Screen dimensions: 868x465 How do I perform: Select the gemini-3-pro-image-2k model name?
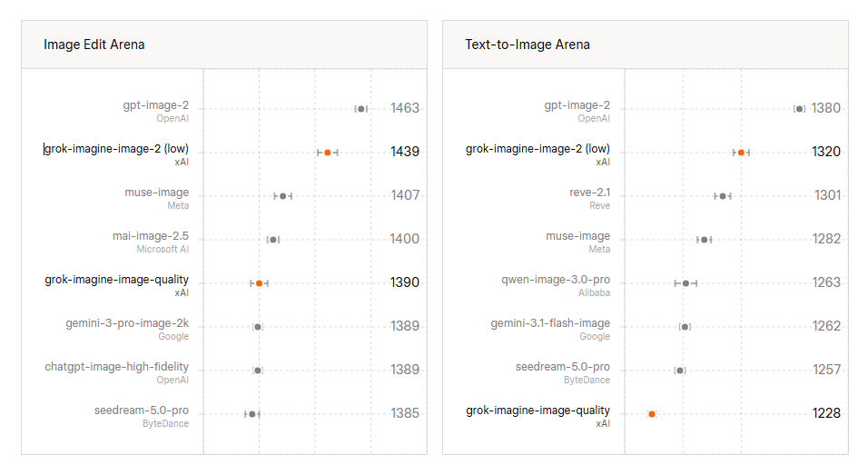click(x=127, y=322)
